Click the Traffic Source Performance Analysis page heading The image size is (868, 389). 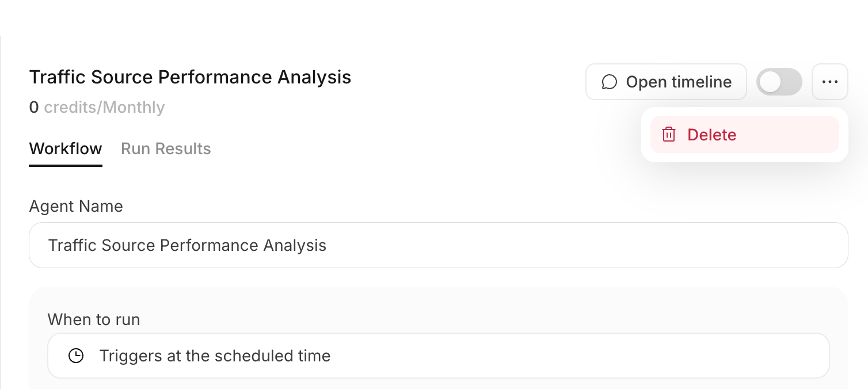pos(190,77)
